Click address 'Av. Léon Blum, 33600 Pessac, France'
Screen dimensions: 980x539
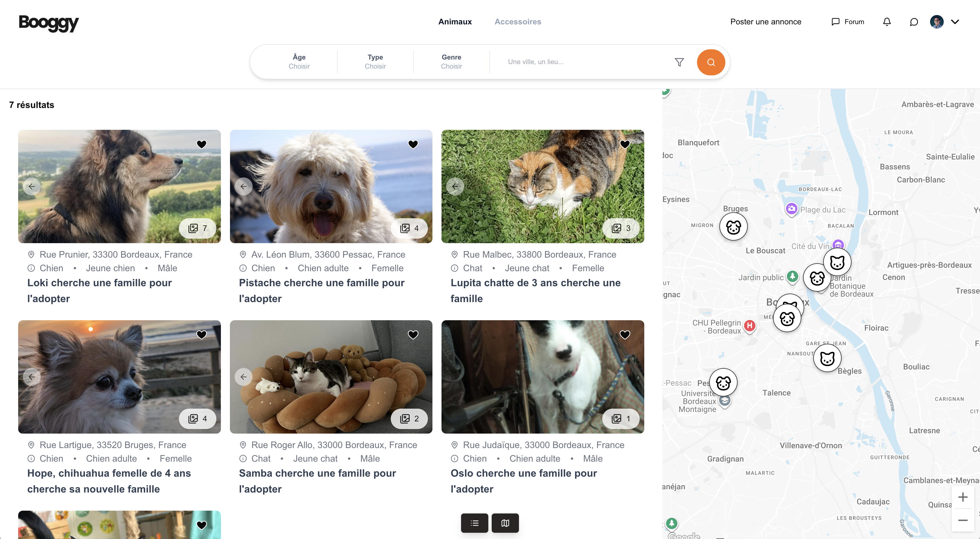coord(328,254)
